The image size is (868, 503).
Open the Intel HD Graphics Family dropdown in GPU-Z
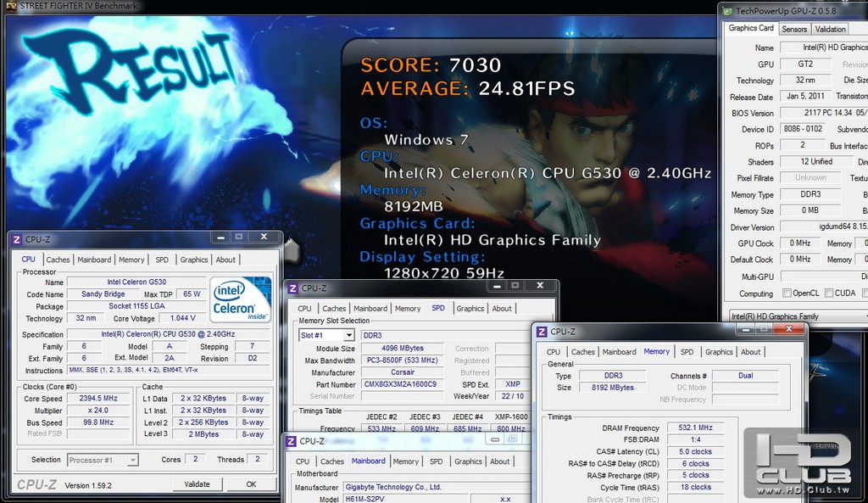click(x=798, y=316)
